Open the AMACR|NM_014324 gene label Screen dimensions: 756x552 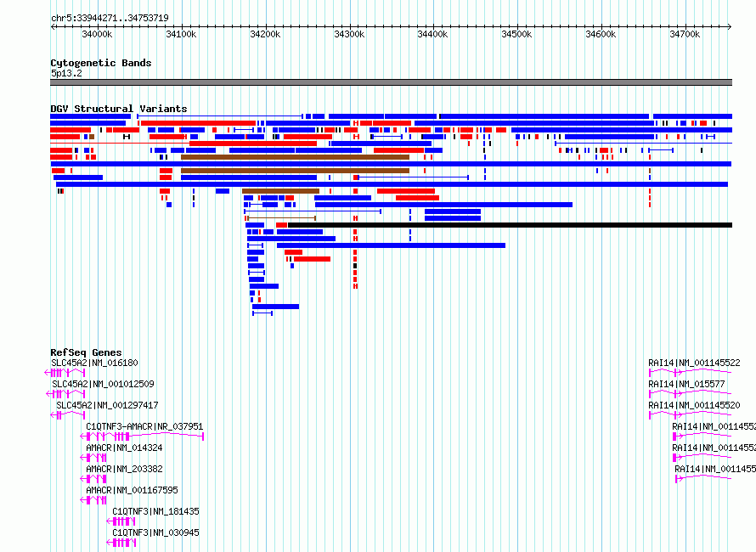[124, 448]
